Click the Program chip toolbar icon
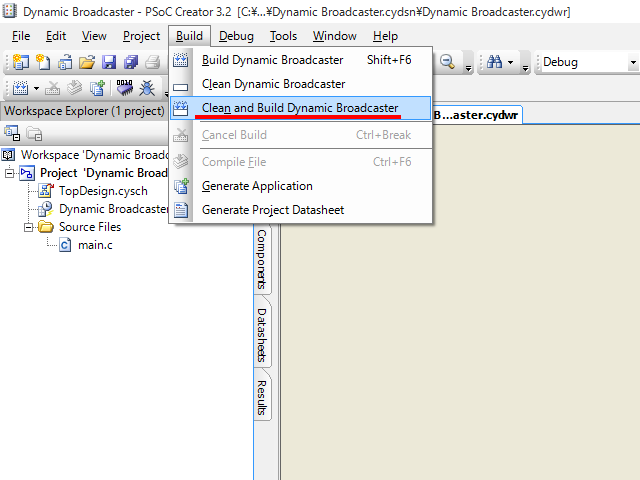This screenshot has width=640, height=480. tap(124, 87)
